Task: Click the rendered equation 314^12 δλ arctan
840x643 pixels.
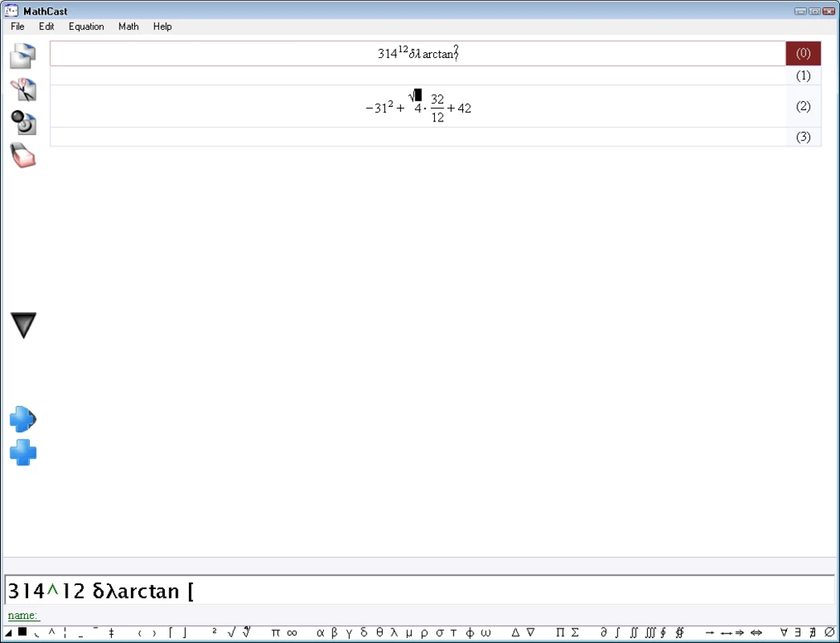Action: pos(418,53)
